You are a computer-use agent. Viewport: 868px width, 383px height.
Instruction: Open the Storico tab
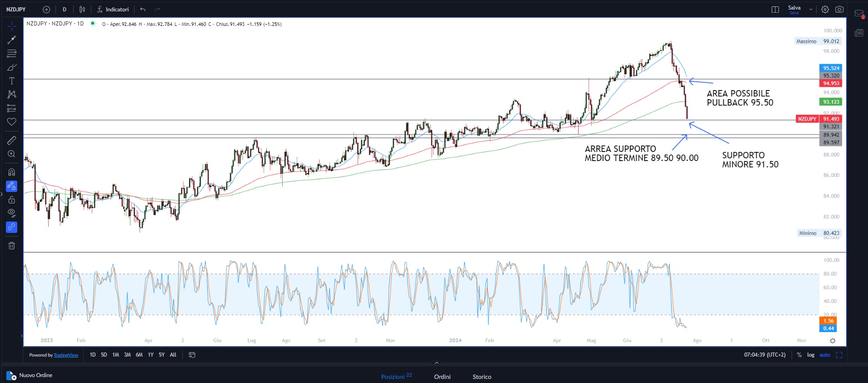[482, 377]
